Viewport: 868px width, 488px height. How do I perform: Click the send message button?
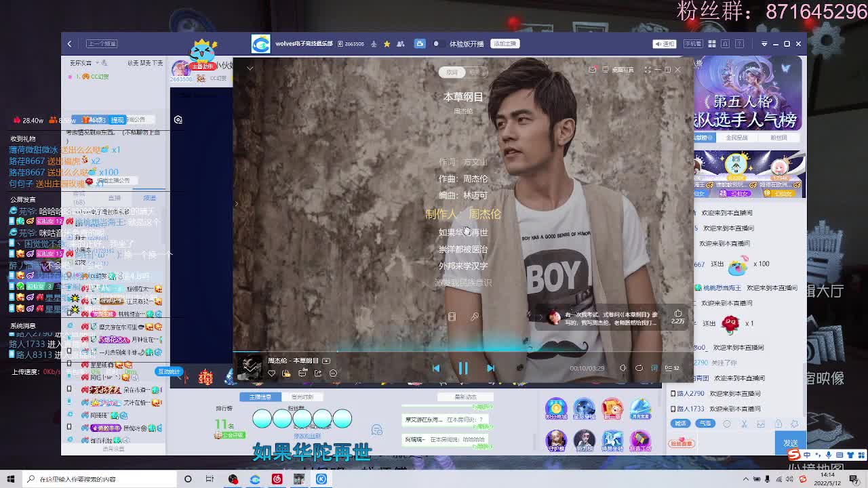pos(791,443)
